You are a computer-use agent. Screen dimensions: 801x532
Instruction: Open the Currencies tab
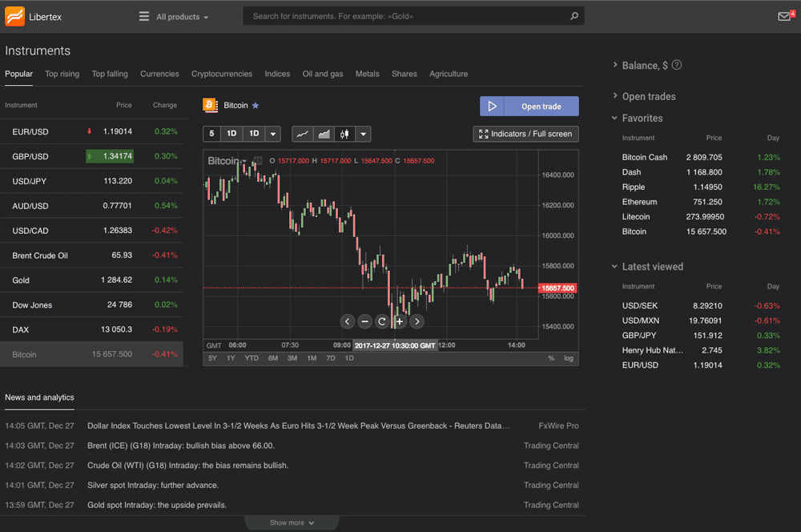tap(159, 74)
